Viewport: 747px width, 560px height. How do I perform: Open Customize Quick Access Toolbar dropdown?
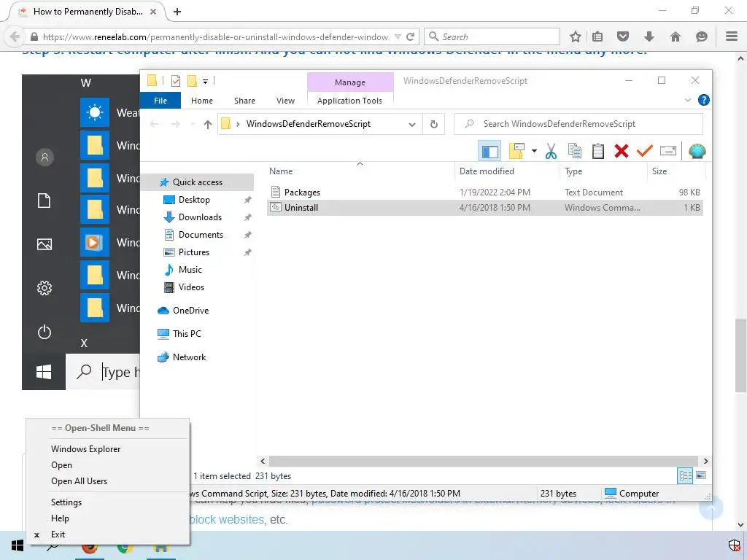(x=205, y=82)
